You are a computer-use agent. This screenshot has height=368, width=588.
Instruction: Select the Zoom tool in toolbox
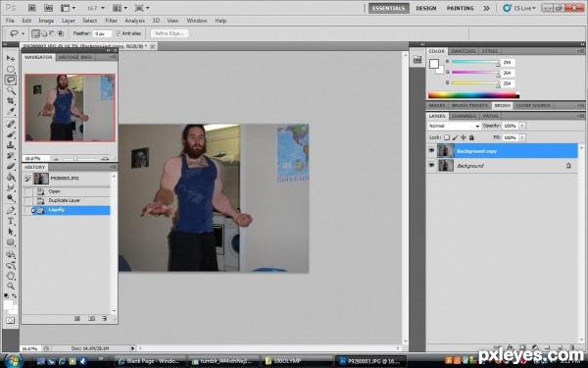pyautogui.click(x=11, y=287)
